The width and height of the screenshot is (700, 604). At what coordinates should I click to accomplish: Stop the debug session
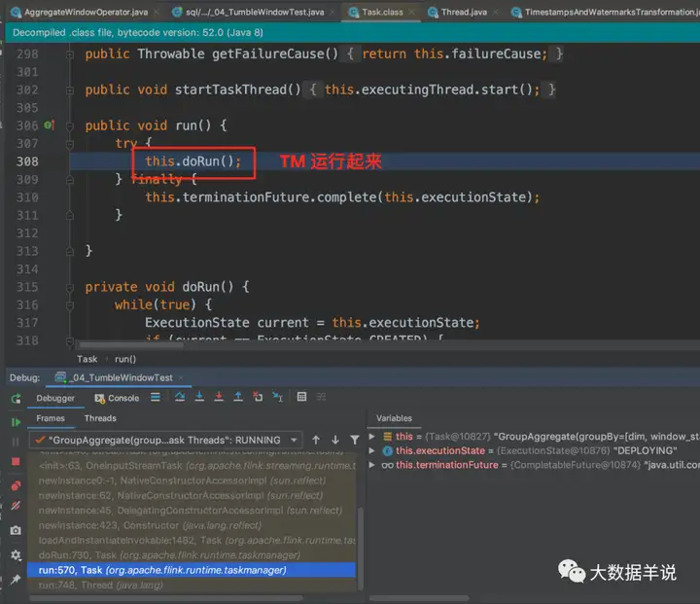pos(16,461)
